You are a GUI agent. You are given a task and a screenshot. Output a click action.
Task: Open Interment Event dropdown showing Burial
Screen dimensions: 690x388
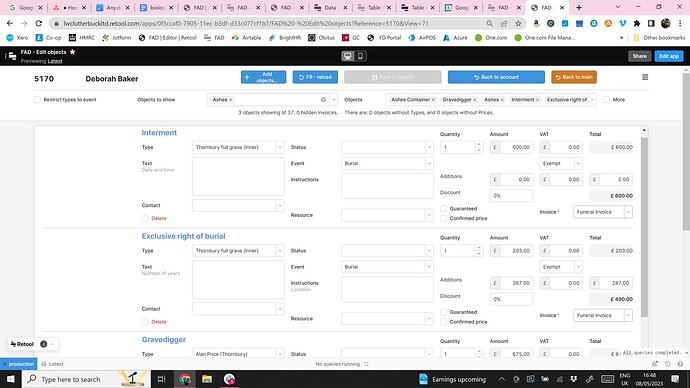(387, 163)
